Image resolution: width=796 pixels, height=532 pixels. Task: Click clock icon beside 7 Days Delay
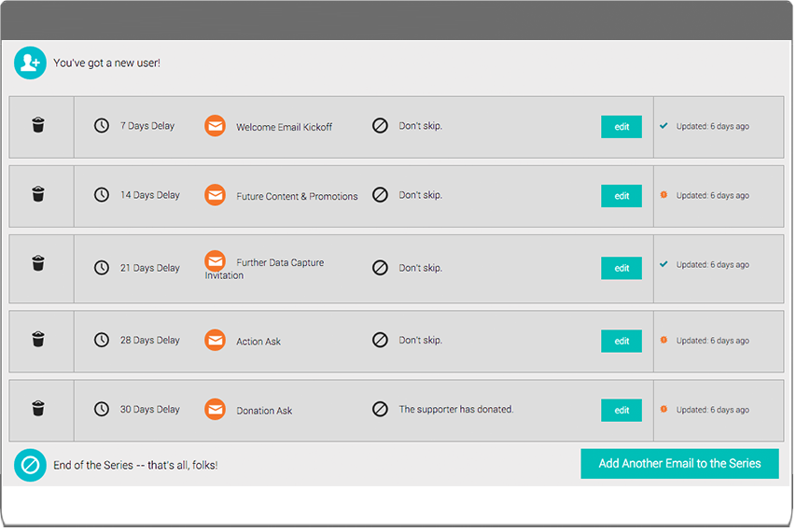click(x=102, y=125)
